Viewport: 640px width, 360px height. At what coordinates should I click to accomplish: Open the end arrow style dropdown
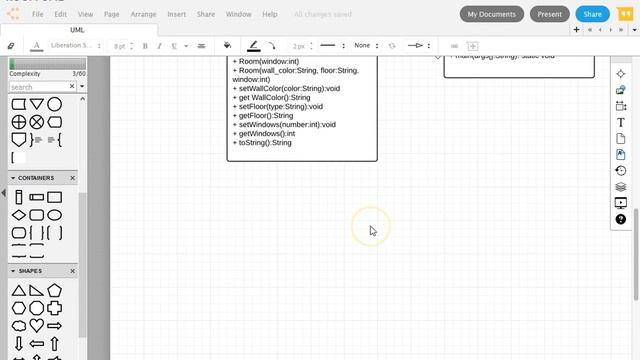pos(419,46)
